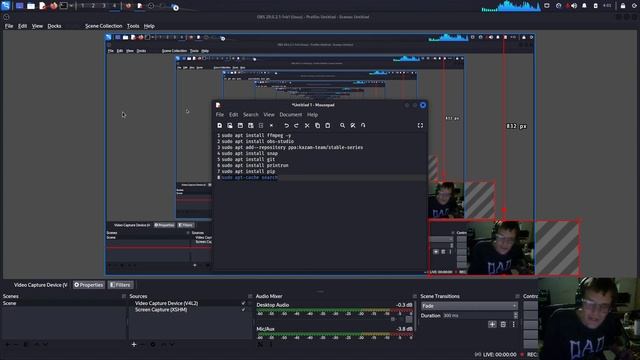
Task: Select Screen Capture (XSHM) source
Action: click(x=161, y=310)
